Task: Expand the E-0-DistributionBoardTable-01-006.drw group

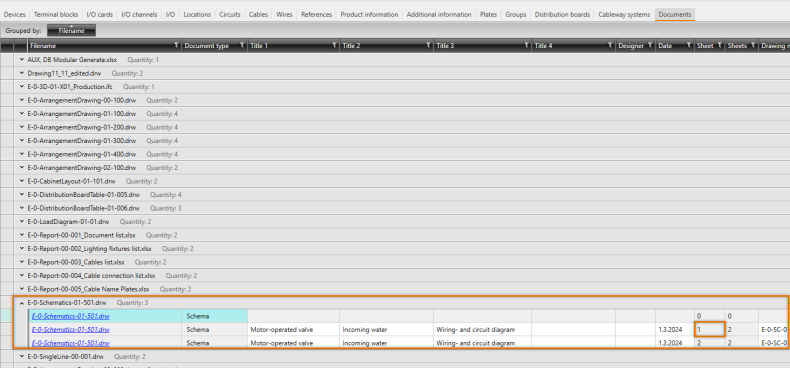Action: tap(22, 208)
